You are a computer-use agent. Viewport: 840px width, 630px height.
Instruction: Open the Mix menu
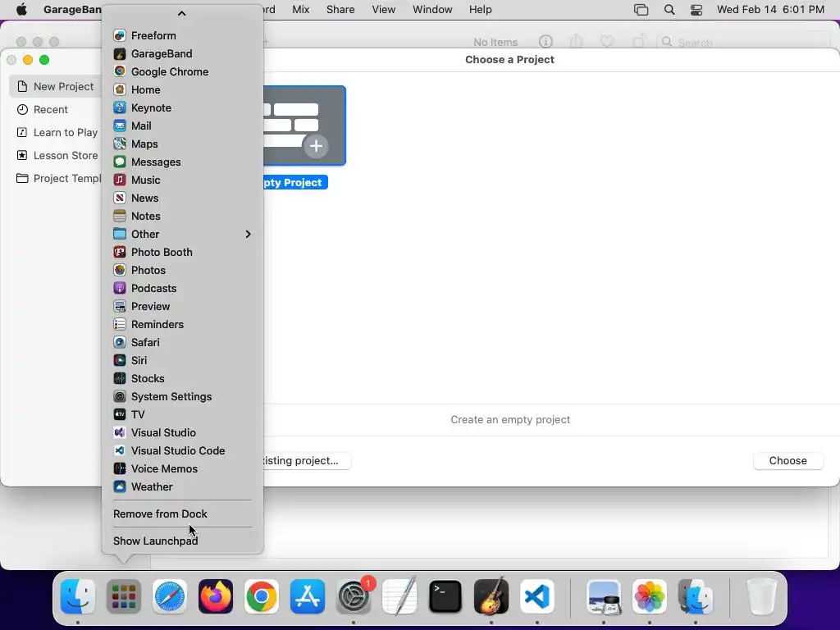pyautogui.click(x=300, y=10)
